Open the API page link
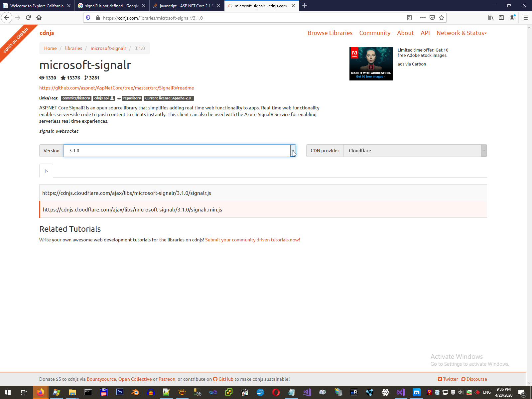This screenshot has height=399, width=532. 425,33
